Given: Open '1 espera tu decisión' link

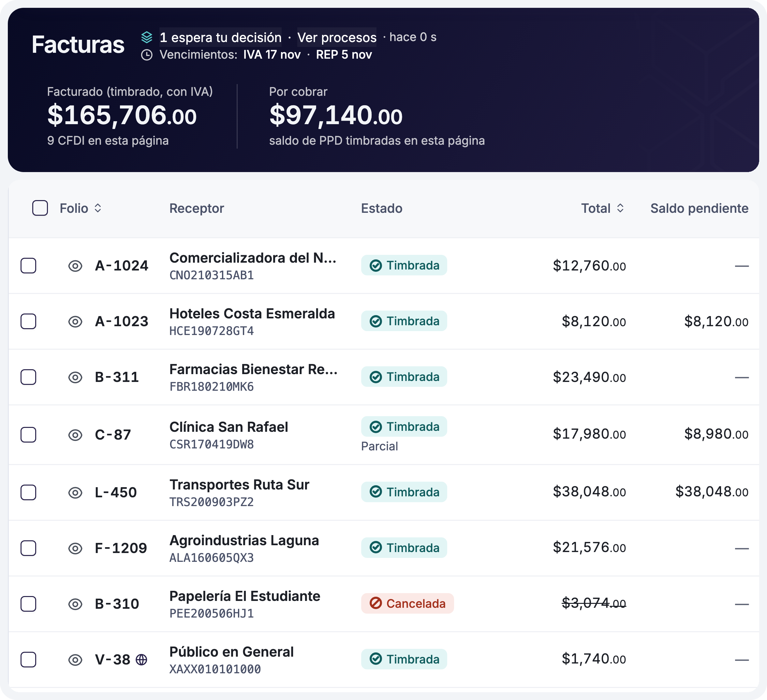Looking at the screenshot, I should point(221,37).
